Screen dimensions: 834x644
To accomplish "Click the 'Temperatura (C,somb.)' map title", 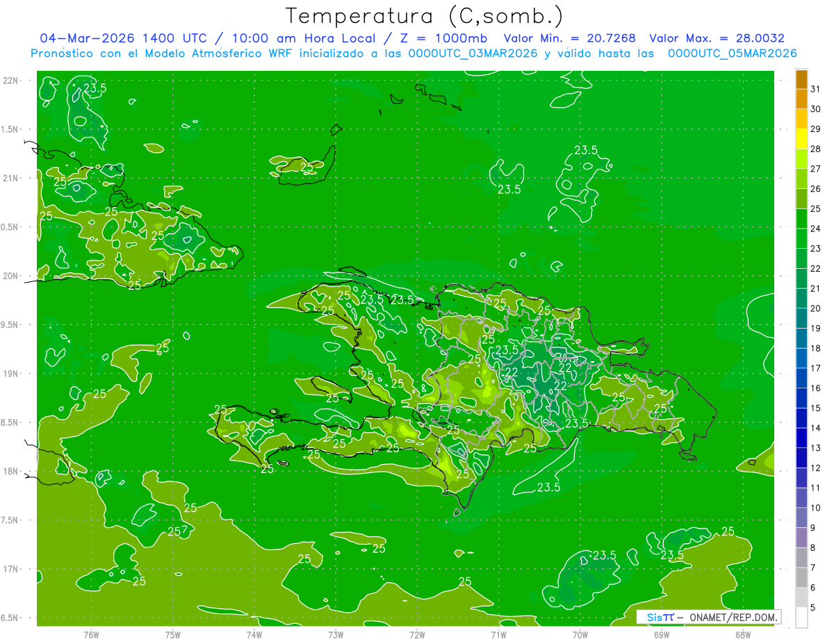I will click(x=424, y=16).
